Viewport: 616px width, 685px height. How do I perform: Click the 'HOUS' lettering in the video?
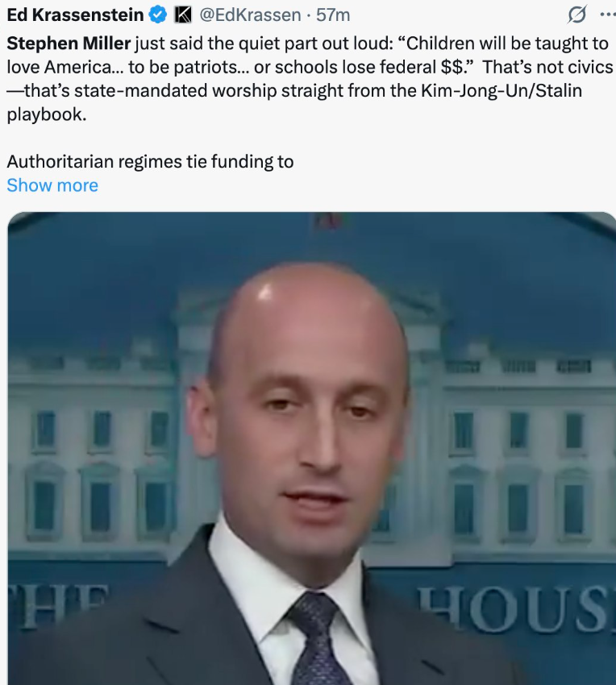point(516,609)
